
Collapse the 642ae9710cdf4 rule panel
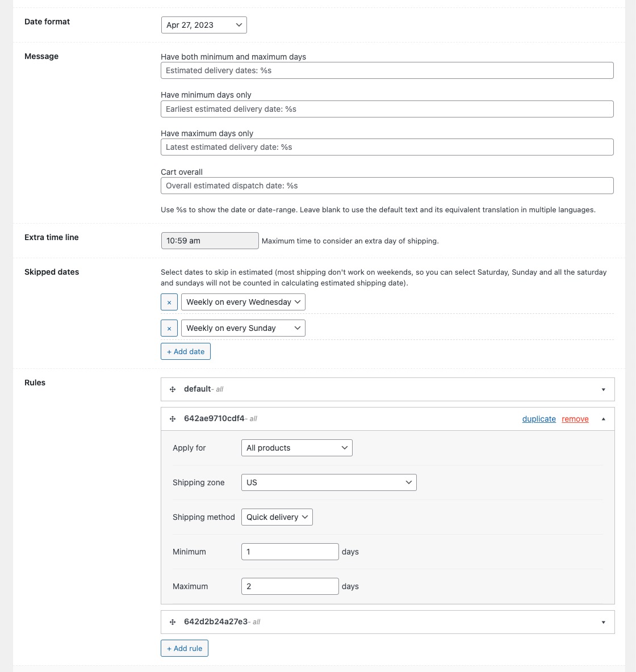point(603,419)
